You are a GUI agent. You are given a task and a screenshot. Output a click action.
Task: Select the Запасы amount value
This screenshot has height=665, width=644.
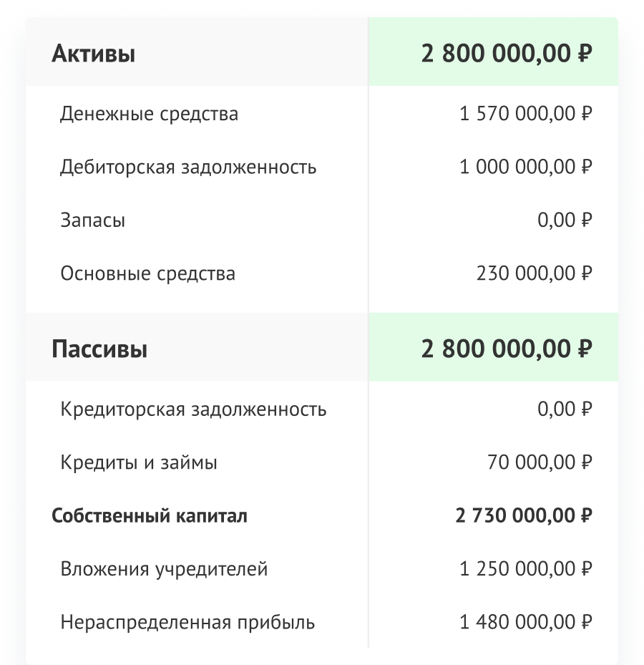(x=565, y=220)
